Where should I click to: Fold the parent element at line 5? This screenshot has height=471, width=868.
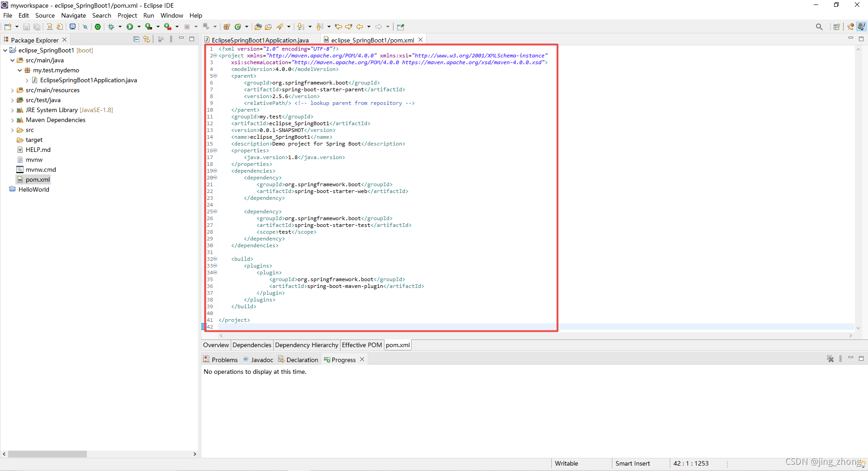215,76
